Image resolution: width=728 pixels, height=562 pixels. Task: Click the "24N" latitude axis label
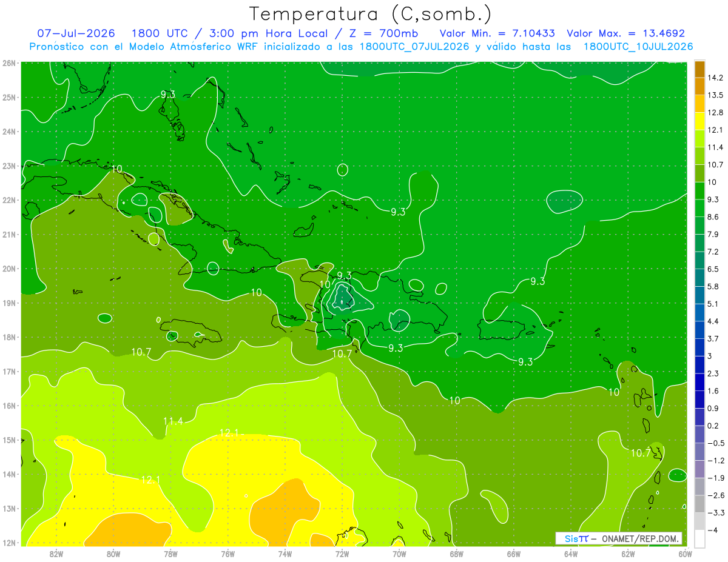tap(8, 132)
